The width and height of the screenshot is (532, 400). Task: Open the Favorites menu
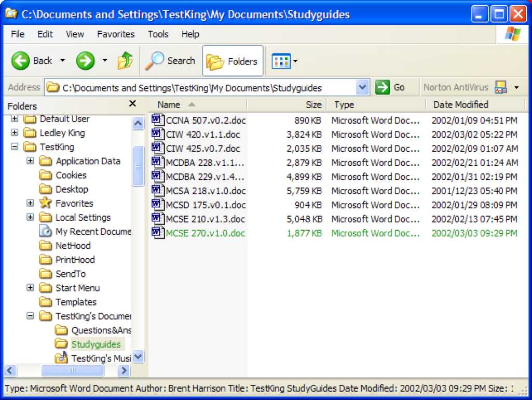coord(116,34)
